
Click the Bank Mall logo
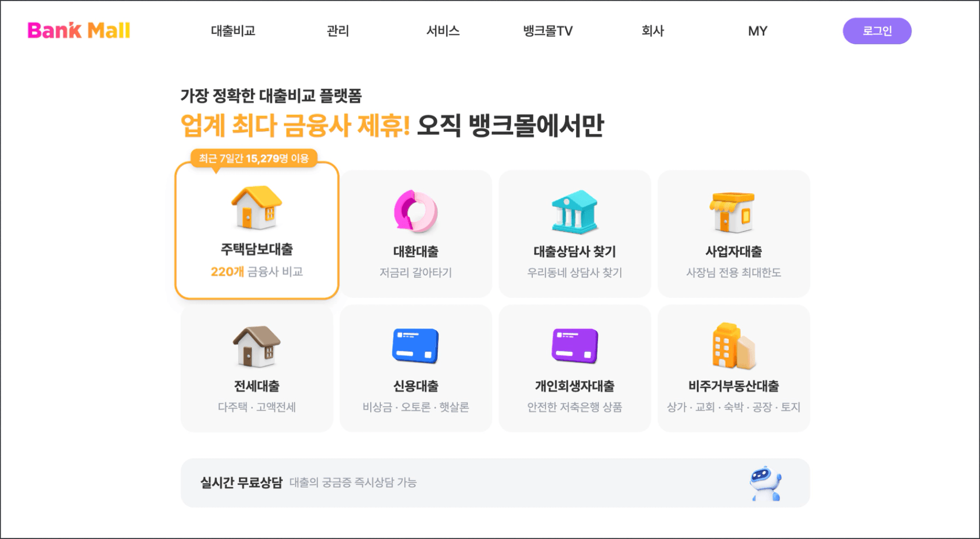(x=79, y=31)
